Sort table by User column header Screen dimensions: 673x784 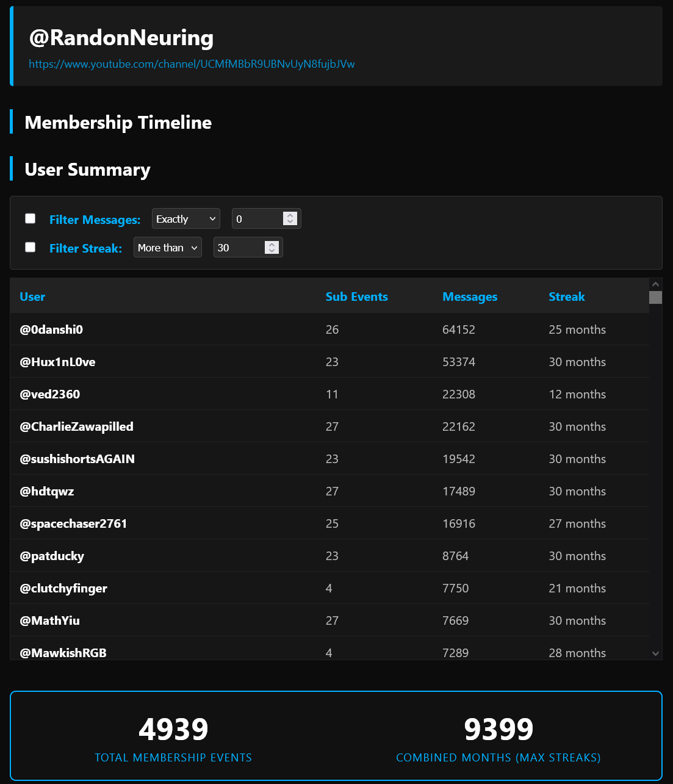click(32, 297)
